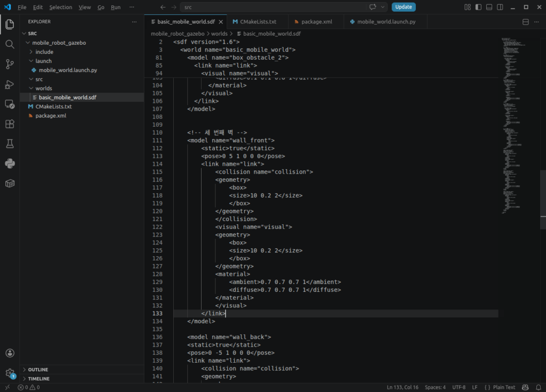Click worlds breadcrumb segment
The width and height of the screenshot is (546, 392).
tap(219, 34)
